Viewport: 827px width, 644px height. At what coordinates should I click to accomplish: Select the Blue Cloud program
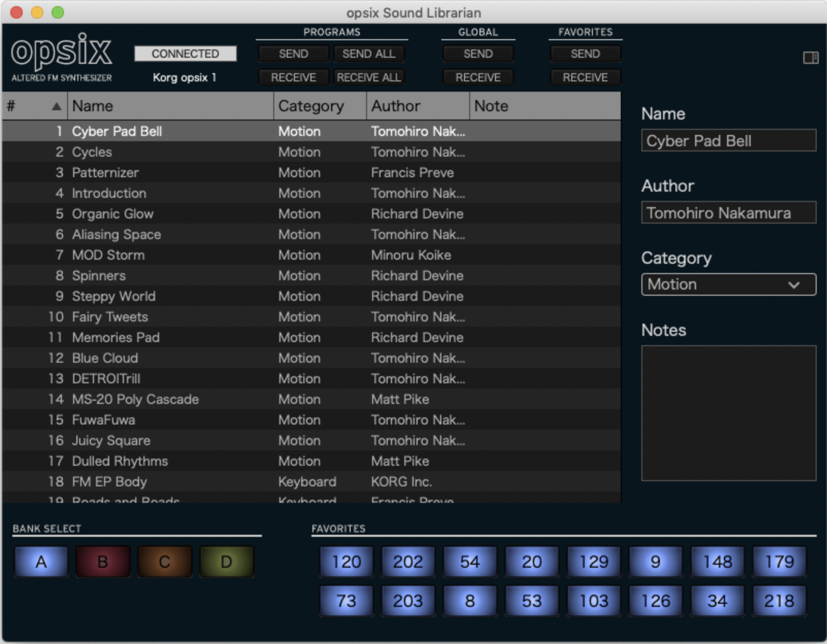click(311, 358)
